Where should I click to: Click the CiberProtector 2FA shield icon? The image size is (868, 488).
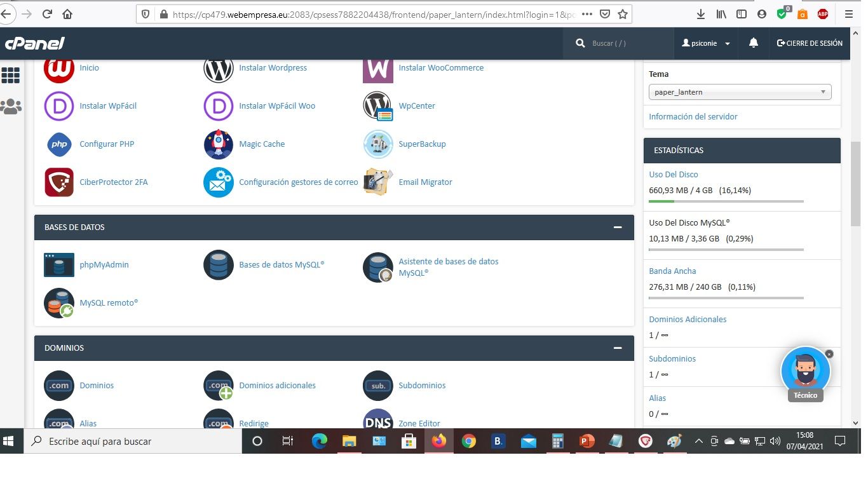click(59, 182)
